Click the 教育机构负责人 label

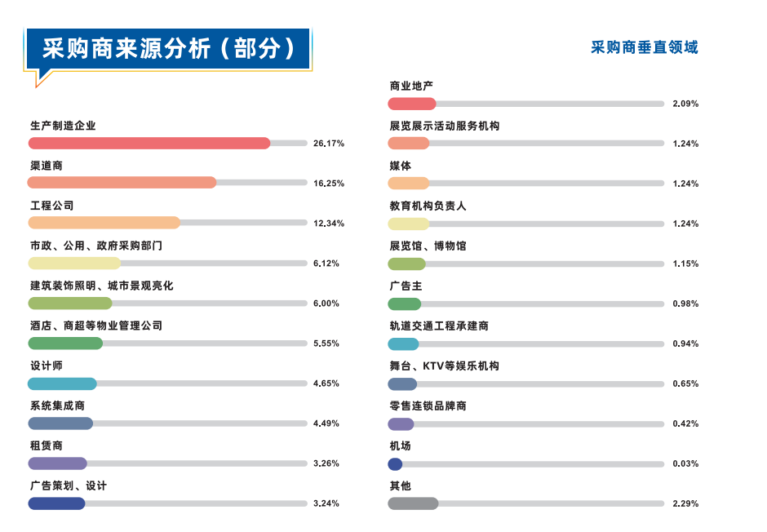coord(428,206)
